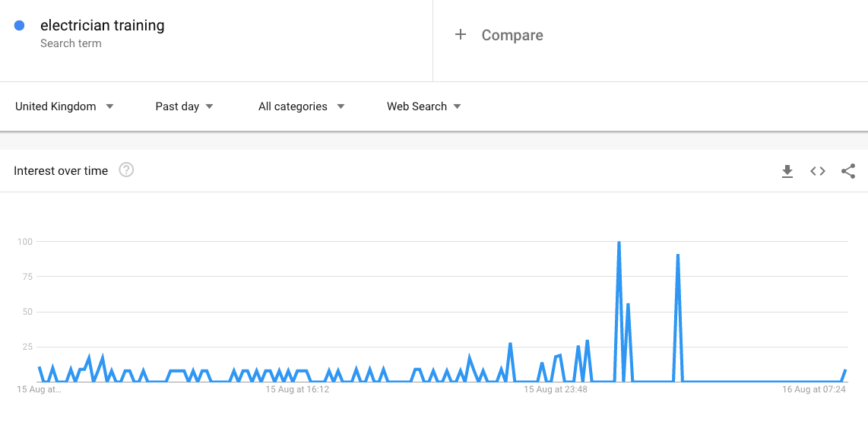Click the blue dot beside electrician training
The height and width of the screenshot is (422, 868).
pyautogui.click(x=19, y=26)
